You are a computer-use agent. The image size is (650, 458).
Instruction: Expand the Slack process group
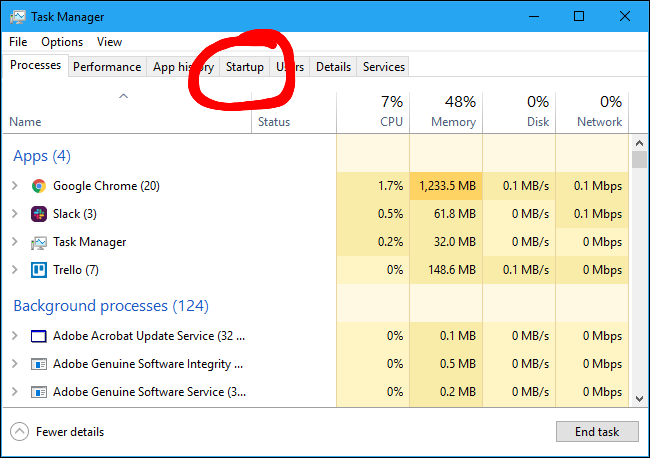15,213
